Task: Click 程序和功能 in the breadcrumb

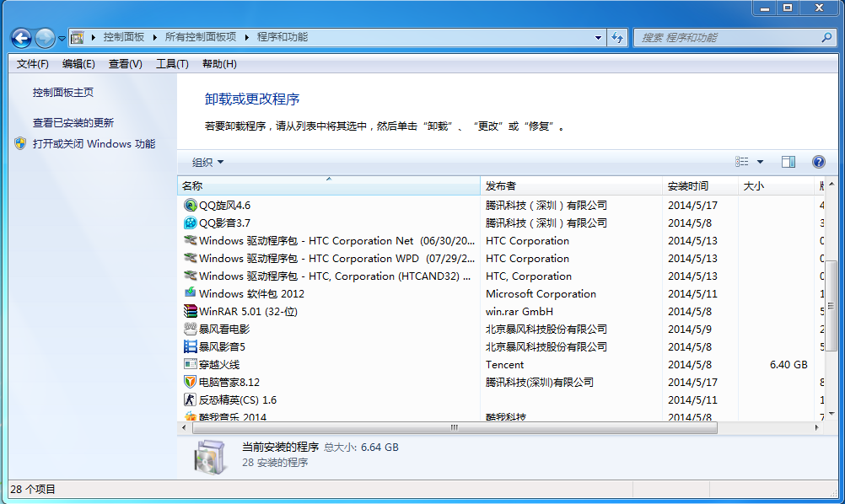Action: tap(282, 37)
